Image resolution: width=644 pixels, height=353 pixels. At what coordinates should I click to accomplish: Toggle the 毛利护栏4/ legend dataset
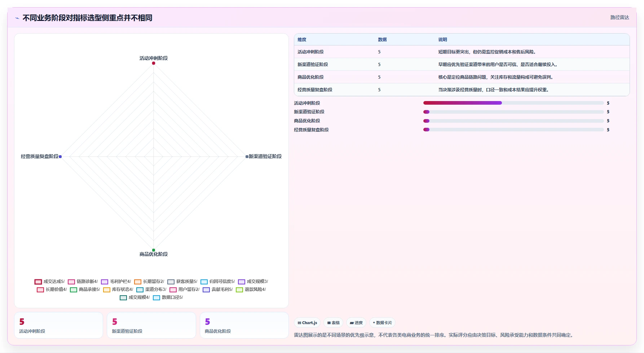click(x=116, y=282)
